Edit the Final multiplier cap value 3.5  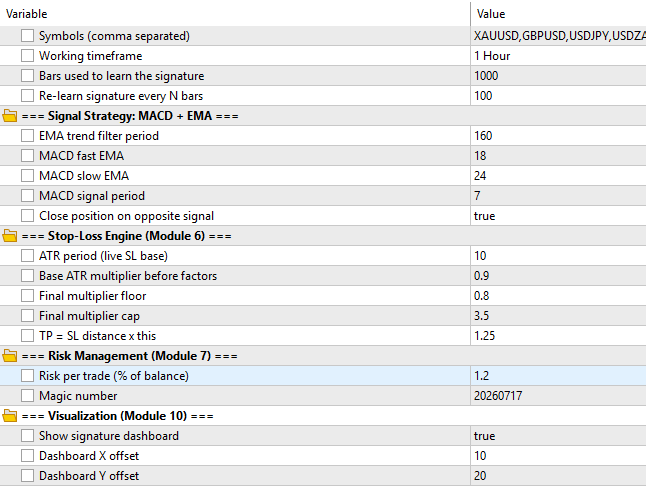coord(558,316)
